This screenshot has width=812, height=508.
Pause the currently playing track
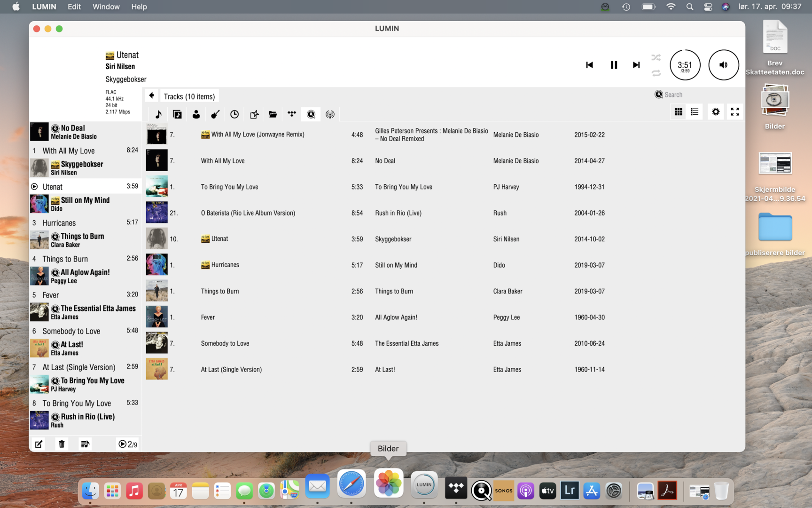(613, 65)
